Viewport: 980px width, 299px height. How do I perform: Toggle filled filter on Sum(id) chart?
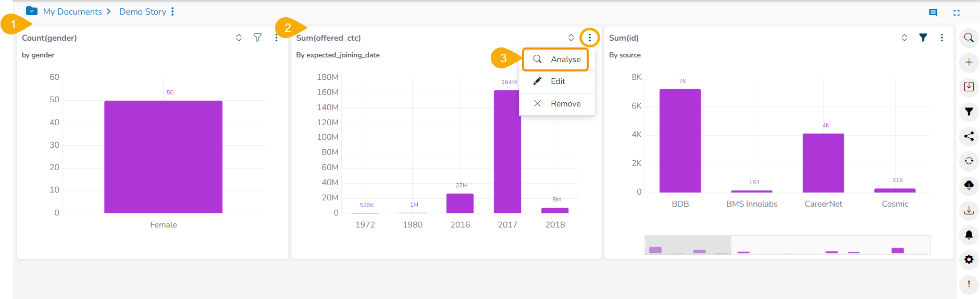[923, 38]
